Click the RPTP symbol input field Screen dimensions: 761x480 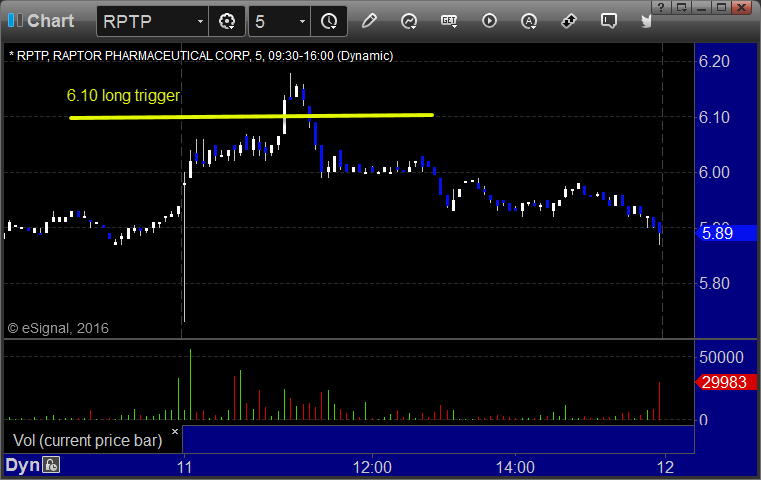click(x=148, y=21)
